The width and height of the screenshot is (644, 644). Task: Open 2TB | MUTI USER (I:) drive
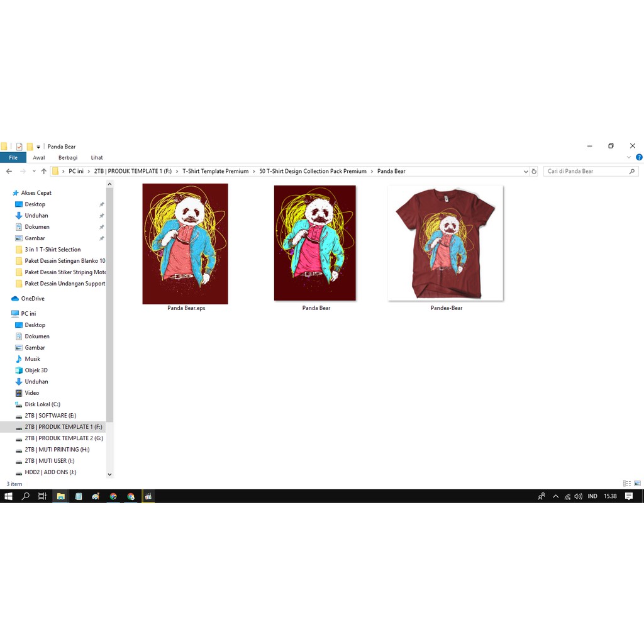coord(49,461)
